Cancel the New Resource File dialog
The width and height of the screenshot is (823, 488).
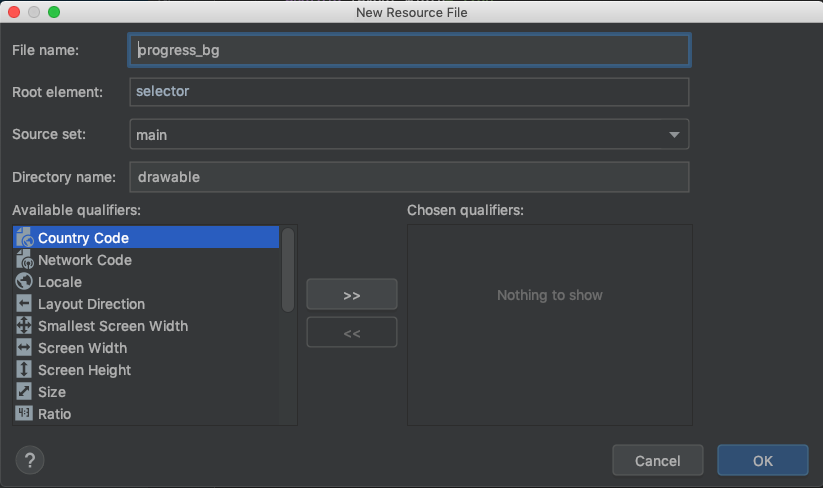click(658, 460)
